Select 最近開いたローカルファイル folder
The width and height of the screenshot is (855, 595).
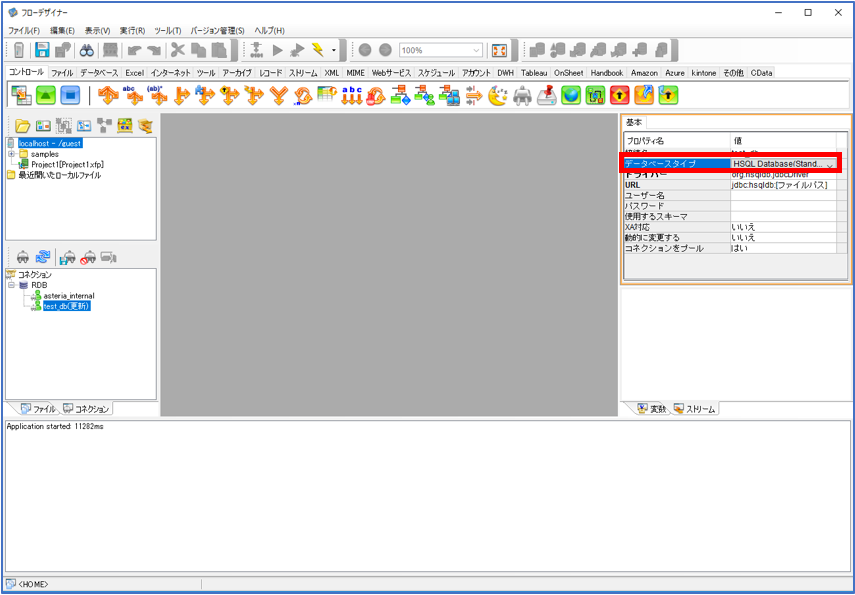[60, 175]
